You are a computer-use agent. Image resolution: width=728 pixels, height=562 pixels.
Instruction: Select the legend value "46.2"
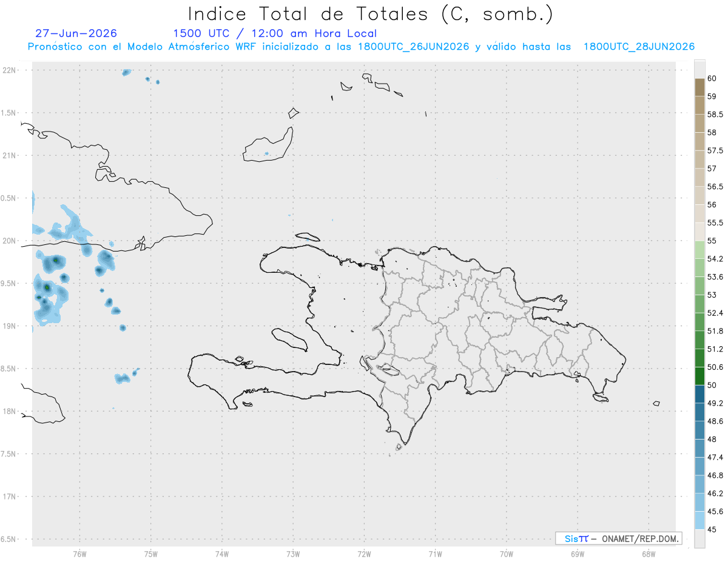click(715, 493)
